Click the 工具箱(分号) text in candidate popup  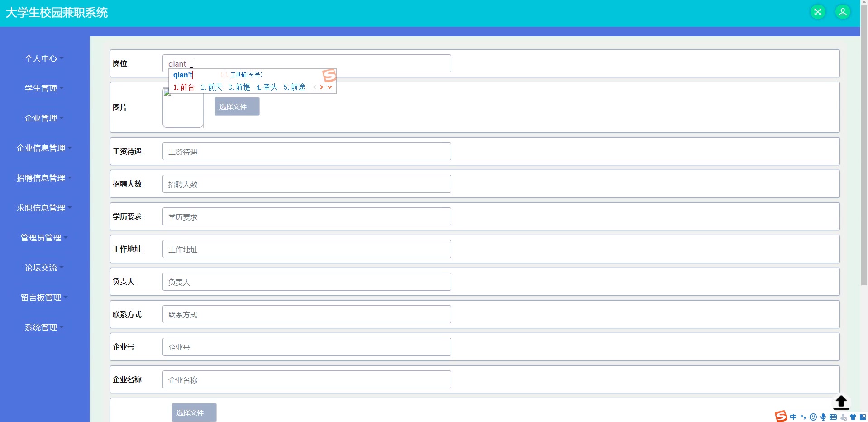pos(246,75)
